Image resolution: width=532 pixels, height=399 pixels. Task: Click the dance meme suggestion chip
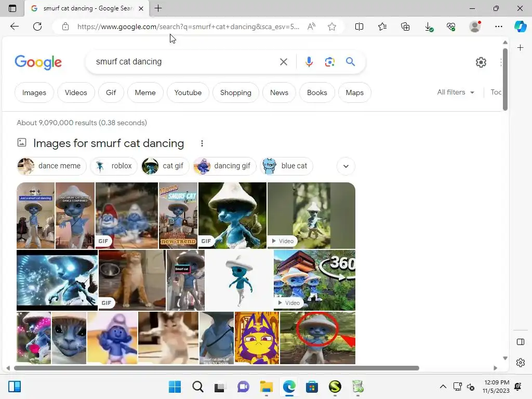(51, 166)
